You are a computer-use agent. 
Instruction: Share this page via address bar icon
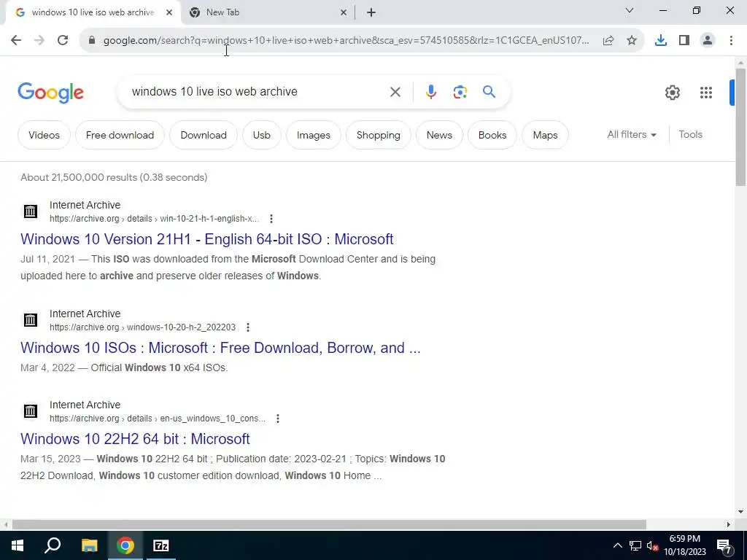tap(608, 41)
